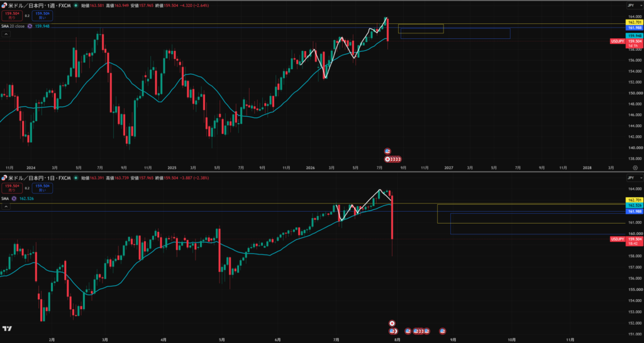This screenshot has height=343, width=644.
Task: Select the SMA label in daily chart legend
Action: 5,198
